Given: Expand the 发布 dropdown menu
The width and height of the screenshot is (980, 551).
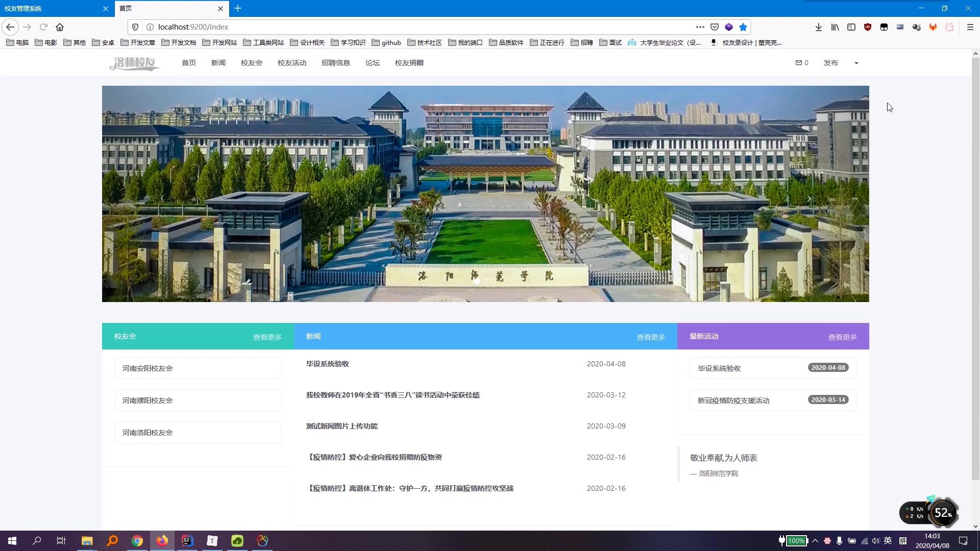Looking at the screenshot, I should tap(856, 62).
